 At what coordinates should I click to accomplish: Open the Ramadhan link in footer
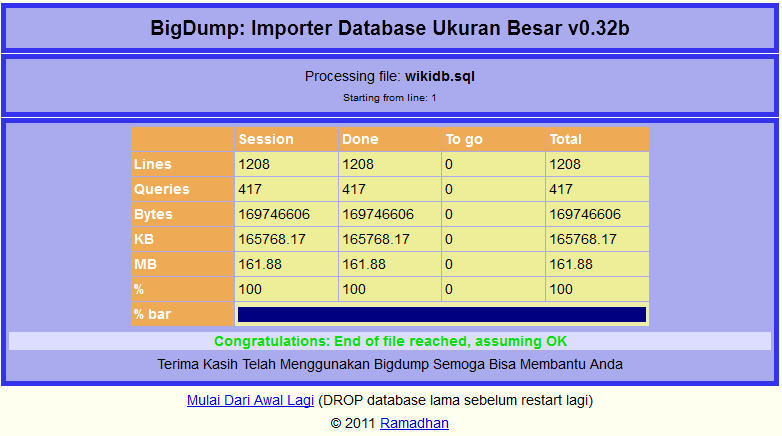[414, 423]
